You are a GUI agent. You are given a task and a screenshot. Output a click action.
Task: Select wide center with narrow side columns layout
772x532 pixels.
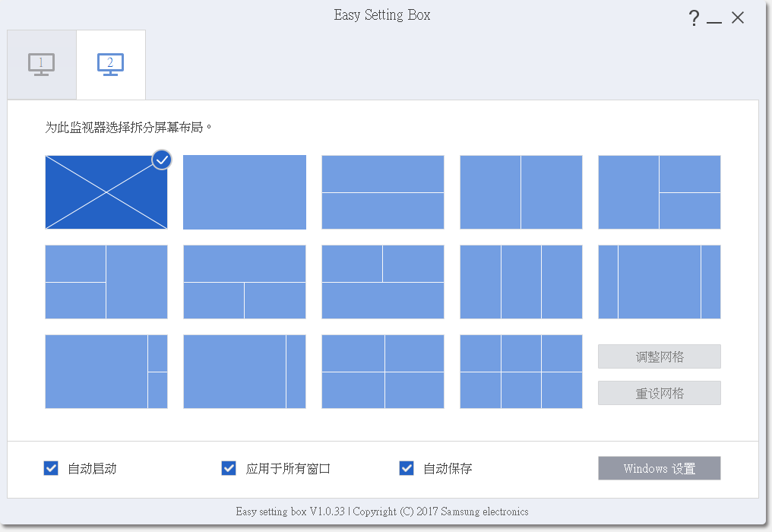[x=660, y=282]
